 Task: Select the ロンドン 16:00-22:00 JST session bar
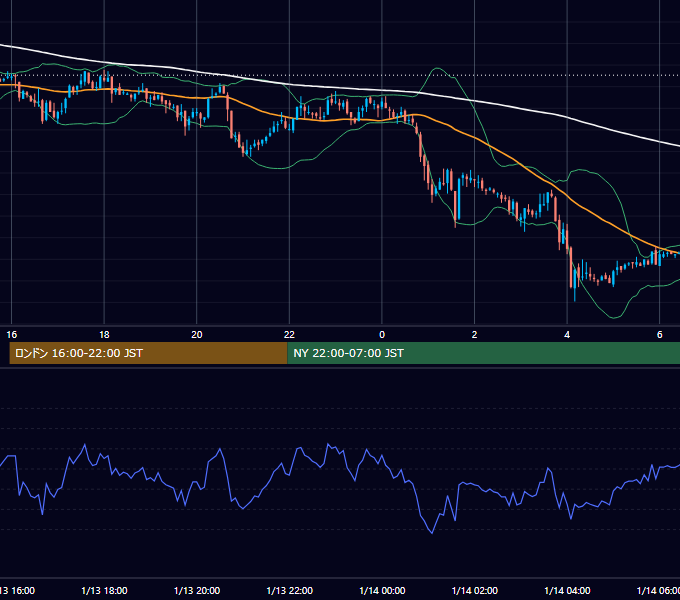point(148,353)
